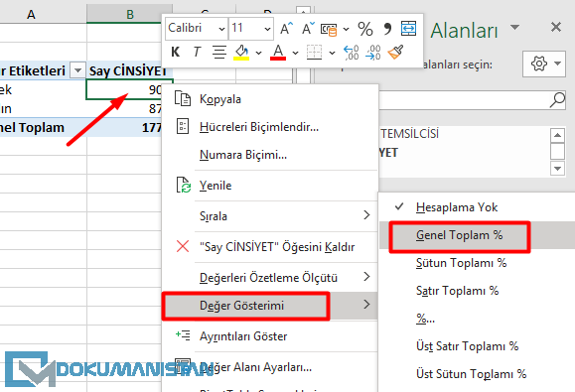Select Sütun Toplamı % option

click(x=477, y=263)
